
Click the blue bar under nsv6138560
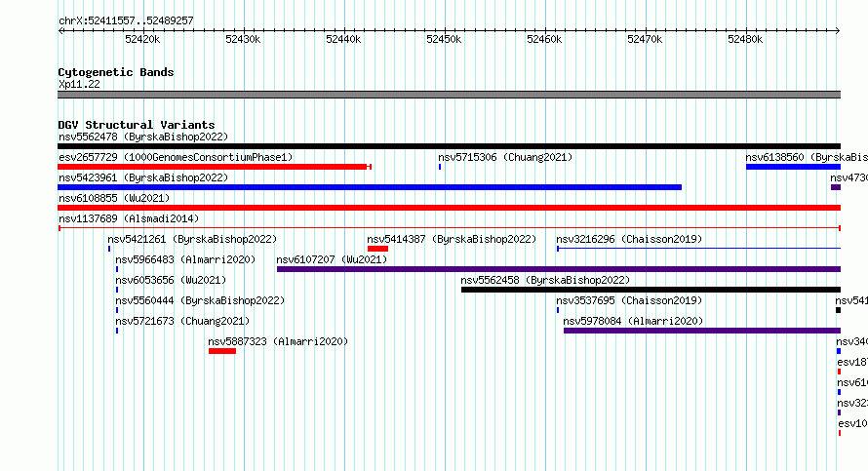(x=793, y=167)
